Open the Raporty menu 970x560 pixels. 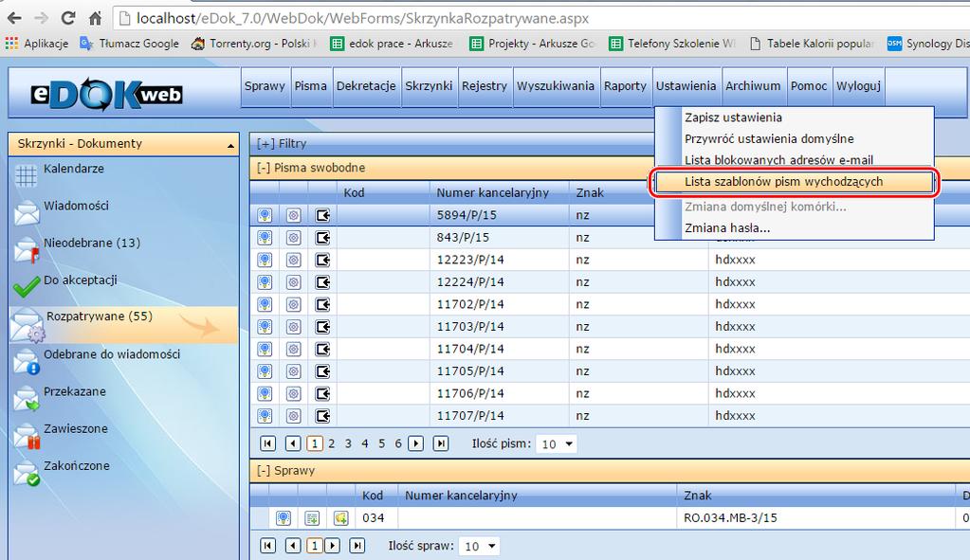625,86
